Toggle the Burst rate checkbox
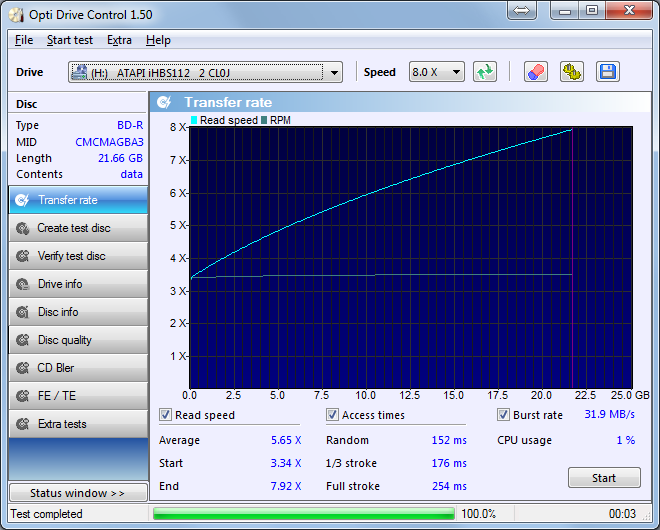The image size is (660, 530). [x=503, y=415]
